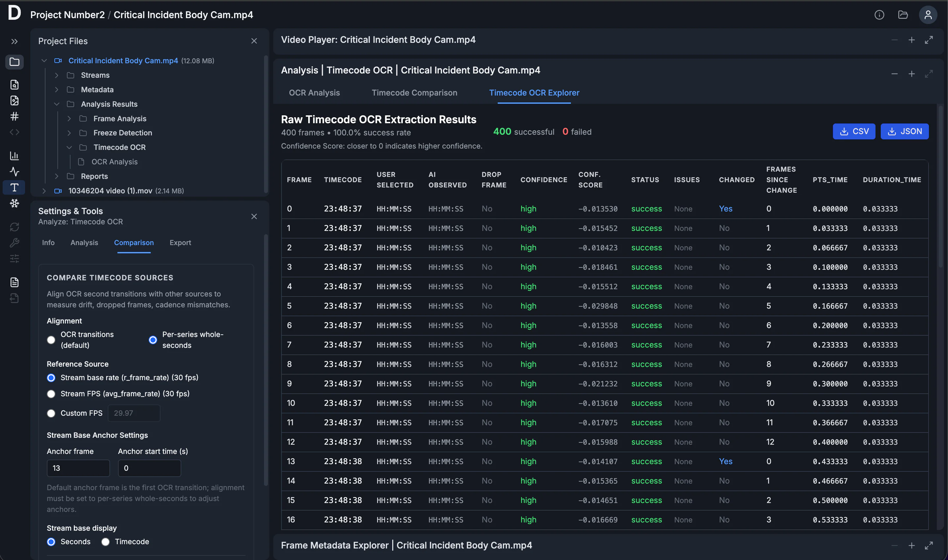Click the info circle icon in header
Image resolution: width=948 pixels, height=560 pixels.
[x=879, y=15]
